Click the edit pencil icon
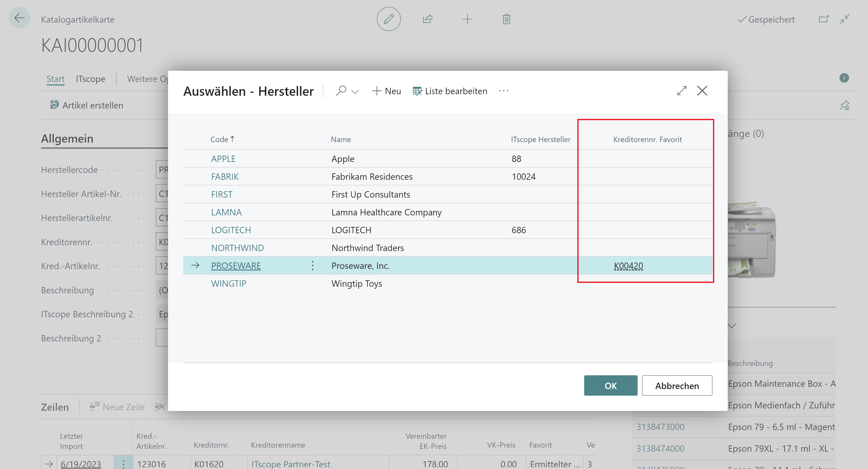Viewport: 868px width, 469px height. click(388, 19)
